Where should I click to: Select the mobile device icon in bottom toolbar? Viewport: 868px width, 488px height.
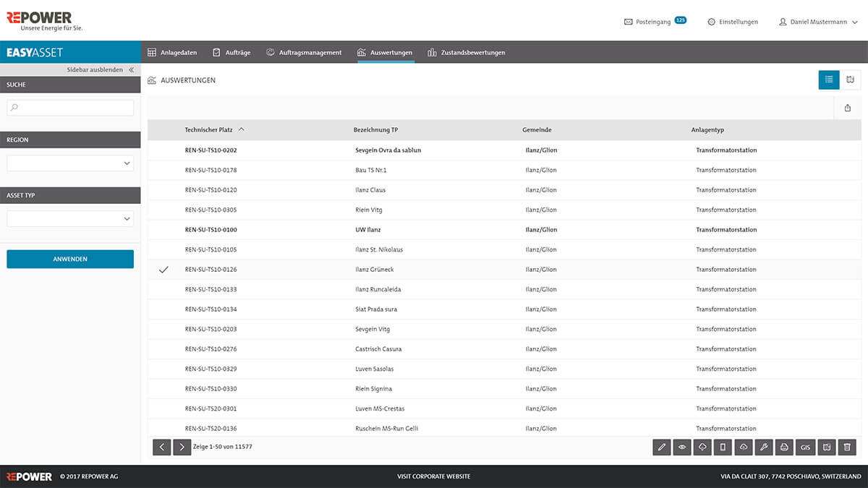(723, 447)
